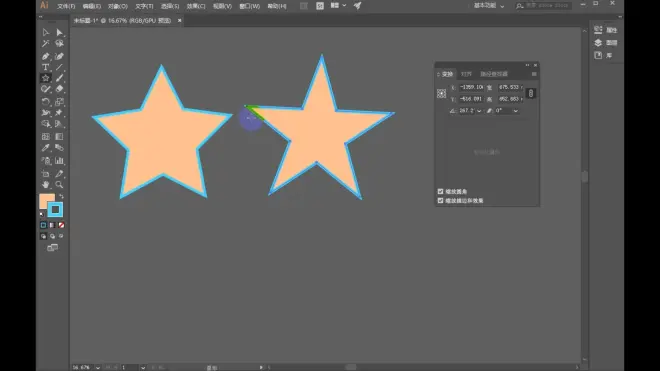Pick the Column Graph tool
Screen dimensions: 660x371
59,161
